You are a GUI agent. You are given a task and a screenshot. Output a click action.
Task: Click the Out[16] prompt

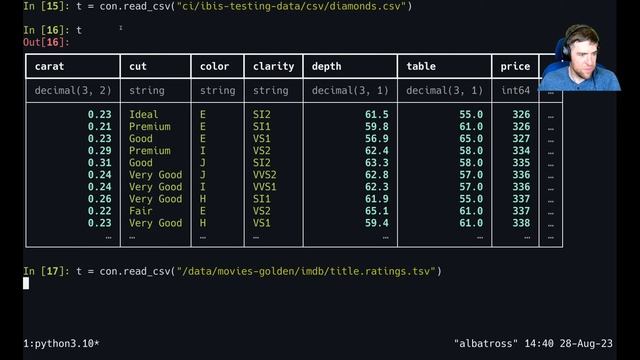pos(47,42)
